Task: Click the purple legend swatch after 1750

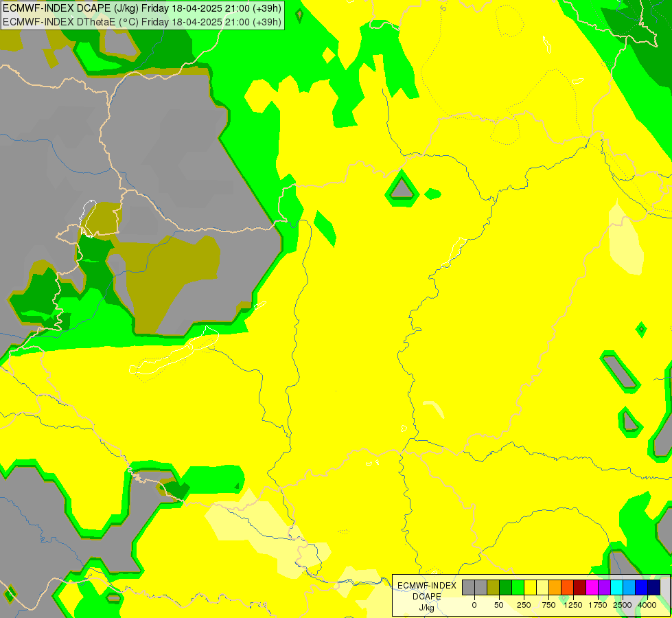Action: click(x=604, y=588)
